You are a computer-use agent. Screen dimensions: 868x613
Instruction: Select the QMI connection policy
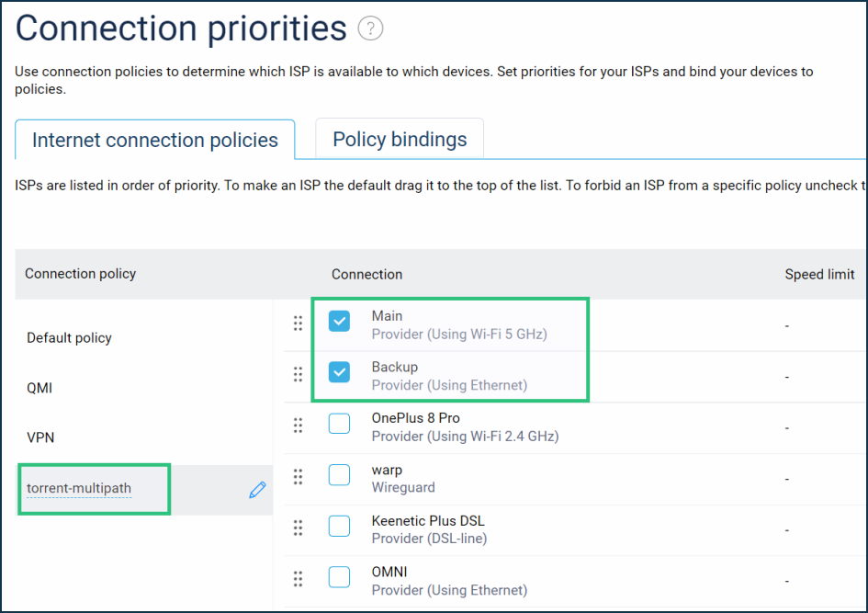coord(39,388)
